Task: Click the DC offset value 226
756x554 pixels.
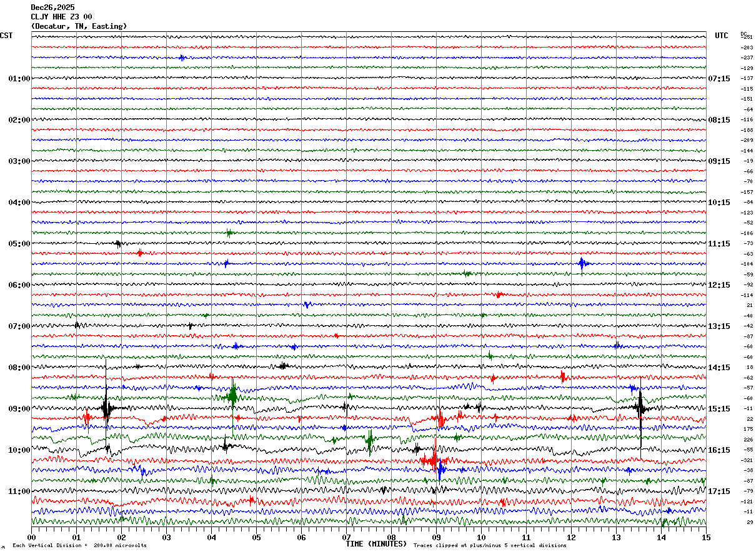Action: pyautogui.click(x=749, y=440)
